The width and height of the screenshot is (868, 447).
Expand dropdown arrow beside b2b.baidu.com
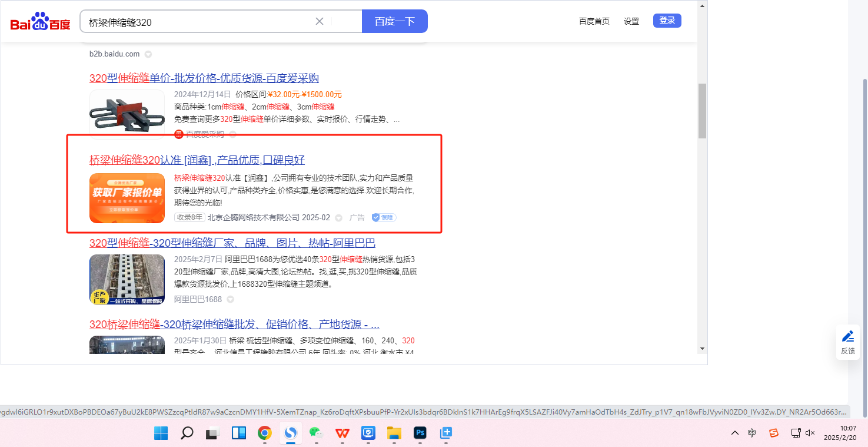tap(148, 54)
